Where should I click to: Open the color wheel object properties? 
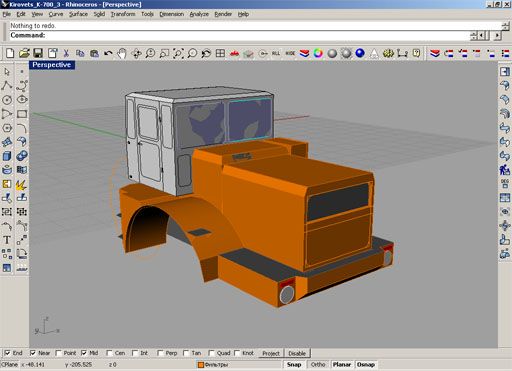point(318,53)
